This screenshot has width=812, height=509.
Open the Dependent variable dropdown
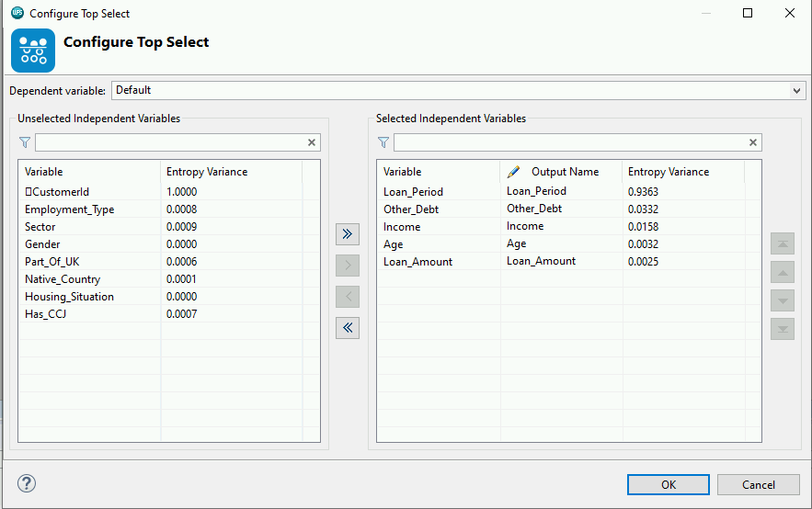(796, 91)
